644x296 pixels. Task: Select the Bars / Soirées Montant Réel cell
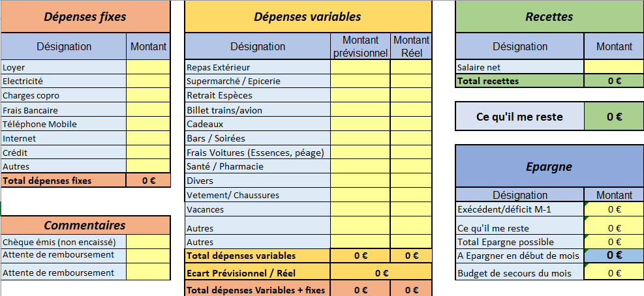411,138
